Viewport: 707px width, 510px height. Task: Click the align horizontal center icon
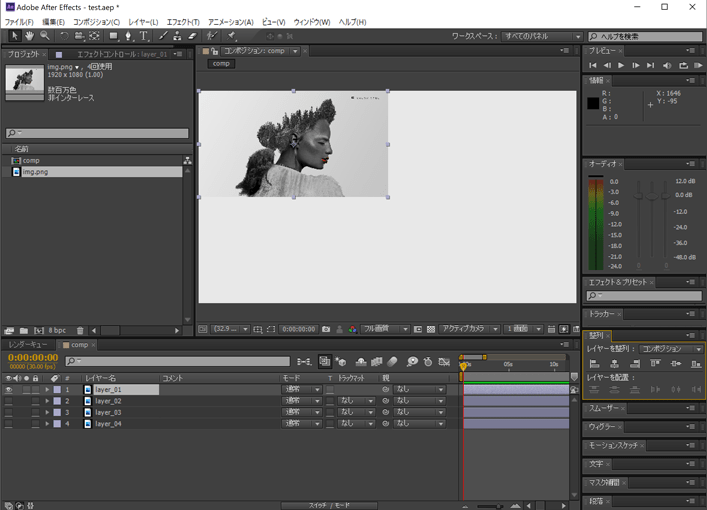pos(614,363)
